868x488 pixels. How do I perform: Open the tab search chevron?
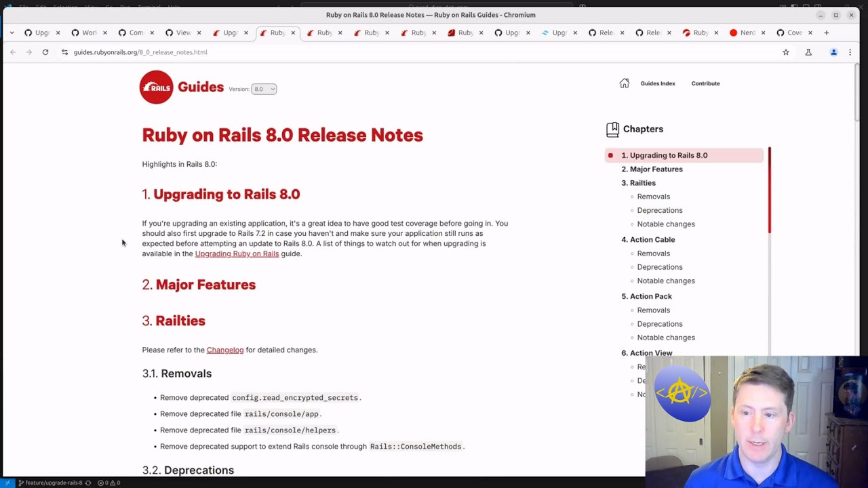[x=12, y=33]
